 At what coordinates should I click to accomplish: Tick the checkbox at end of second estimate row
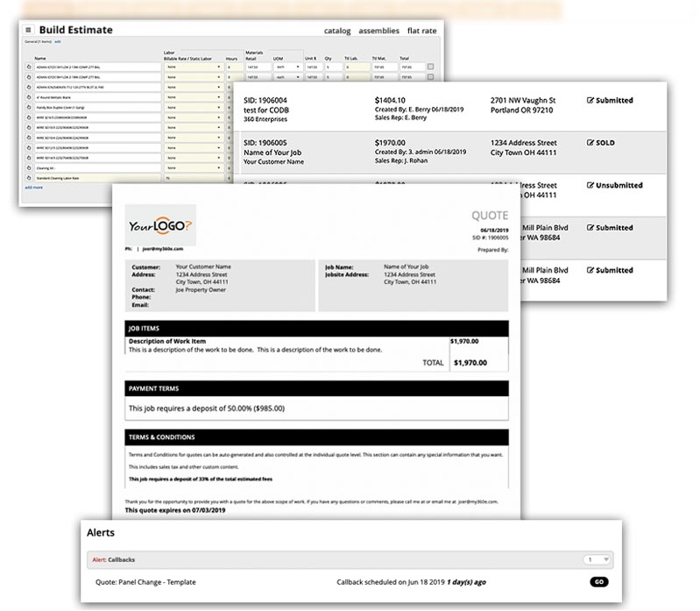(x=430, y=77)
